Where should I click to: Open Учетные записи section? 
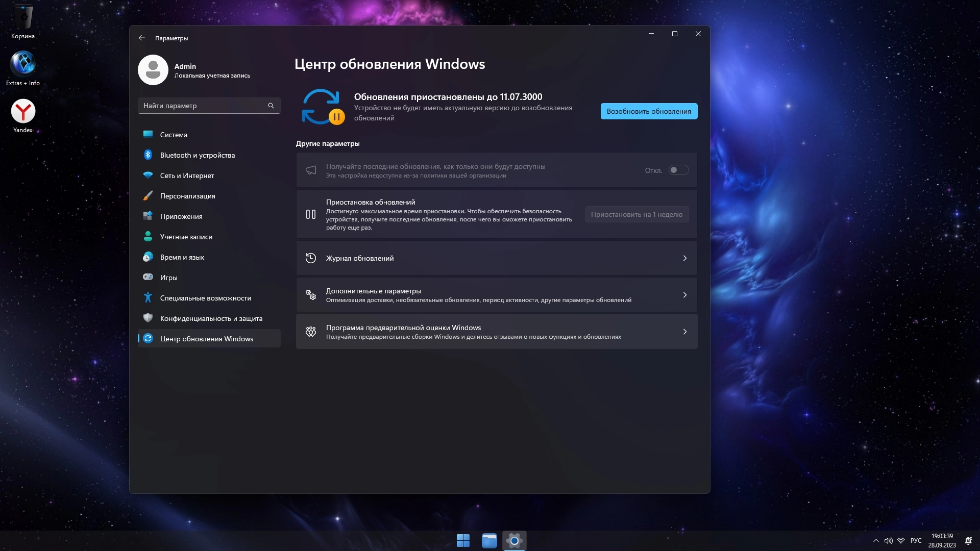186,237
